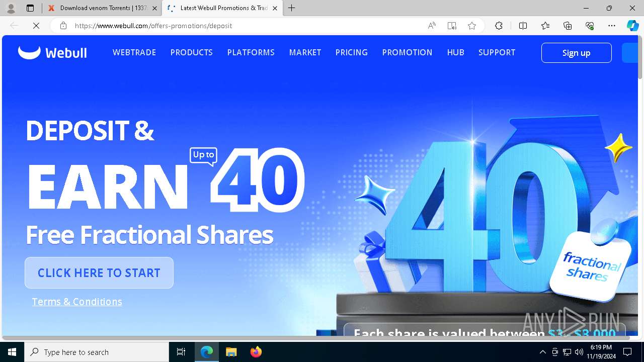The image size is (644, 362).
Task: Open the PRODUCTS menu
Action: [x=192, y=52]
